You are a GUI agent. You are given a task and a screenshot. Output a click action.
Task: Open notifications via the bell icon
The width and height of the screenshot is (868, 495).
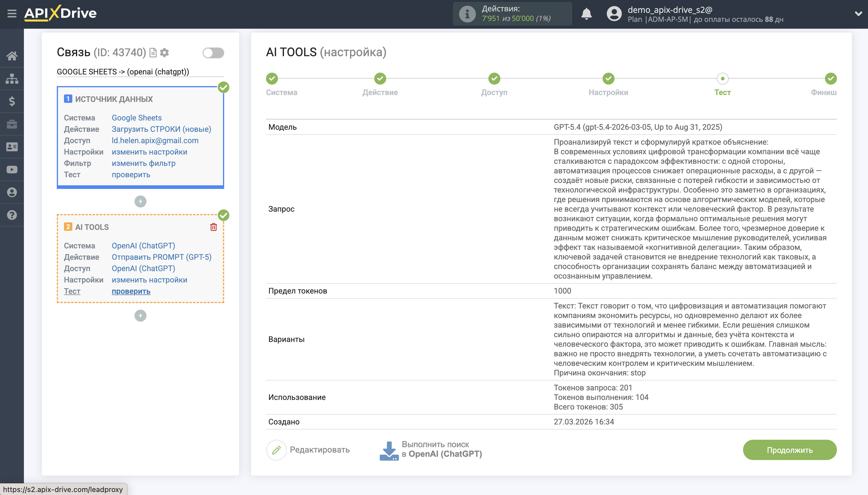tap(587, 13)
